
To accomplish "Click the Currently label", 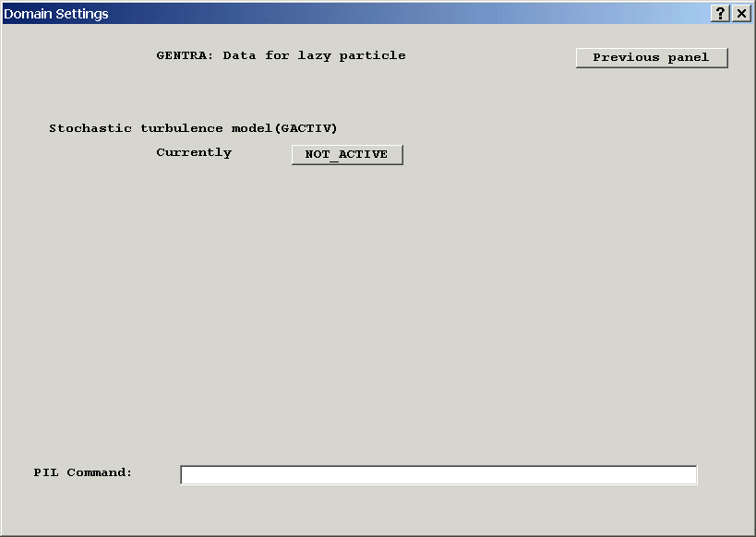I will 194,152.
